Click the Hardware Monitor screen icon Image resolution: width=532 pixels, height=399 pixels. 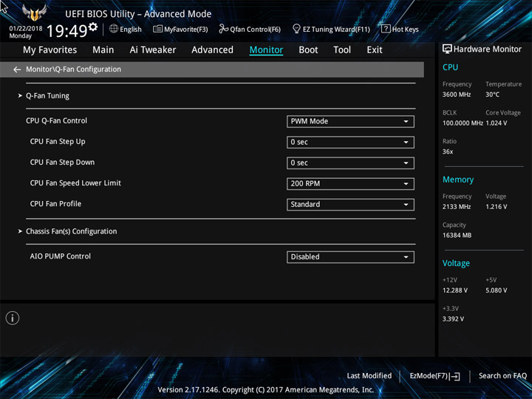[447, 50]
